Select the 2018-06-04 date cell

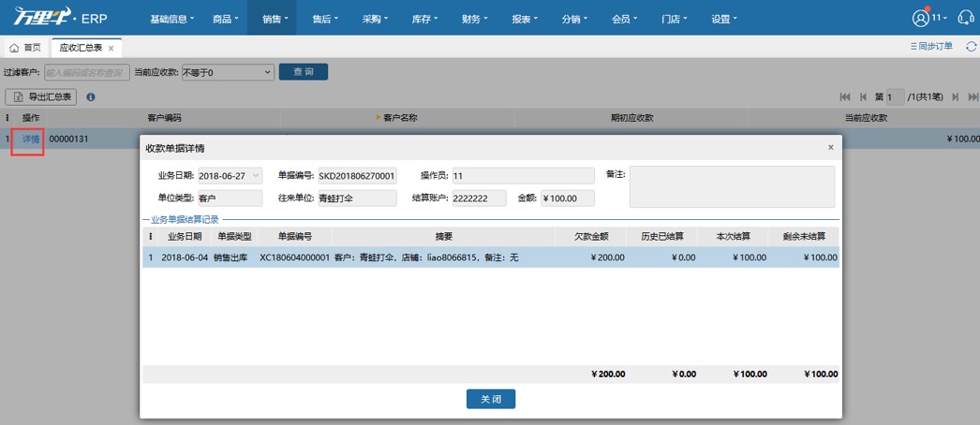[x=185, y=257]
